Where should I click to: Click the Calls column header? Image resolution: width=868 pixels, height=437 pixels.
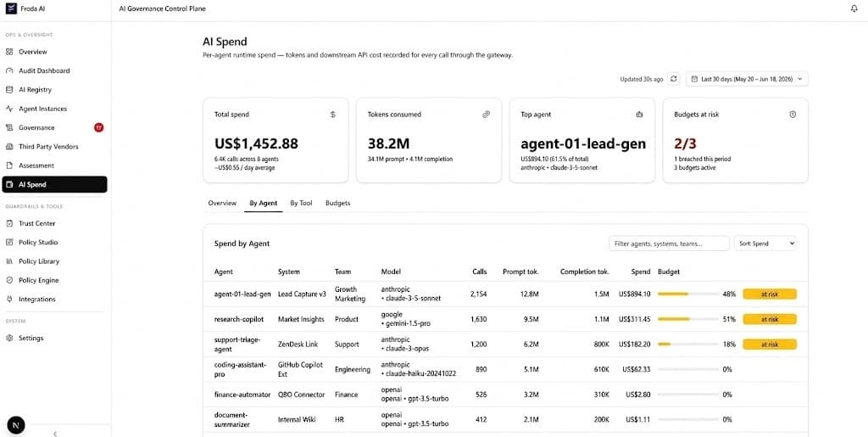coord(480,272)
